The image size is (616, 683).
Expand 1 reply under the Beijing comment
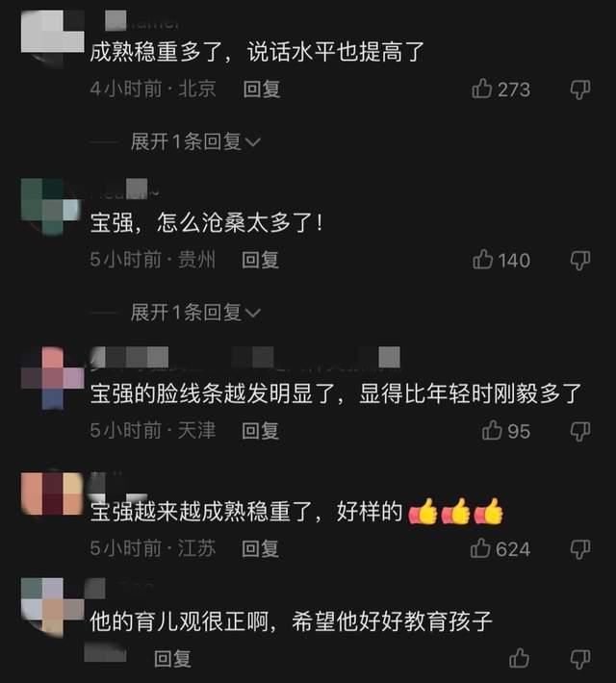click(195, 141)
